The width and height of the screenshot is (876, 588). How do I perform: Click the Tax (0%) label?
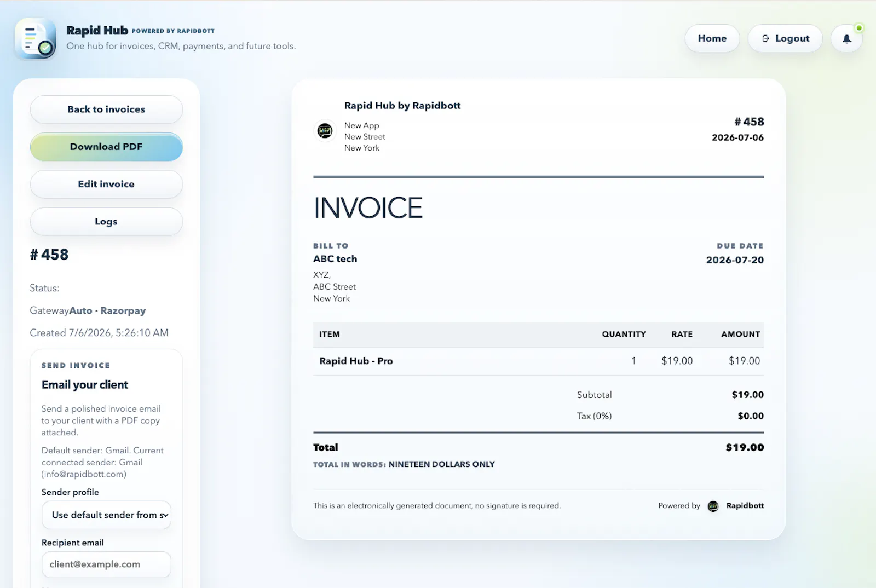[x=594, y=416]
